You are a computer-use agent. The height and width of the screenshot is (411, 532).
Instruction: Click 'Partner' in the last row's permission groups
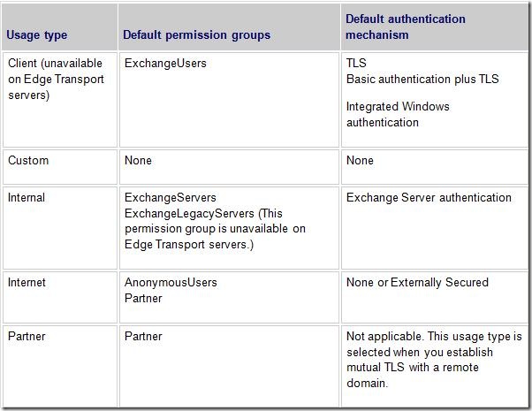click(x=143, y=337)
